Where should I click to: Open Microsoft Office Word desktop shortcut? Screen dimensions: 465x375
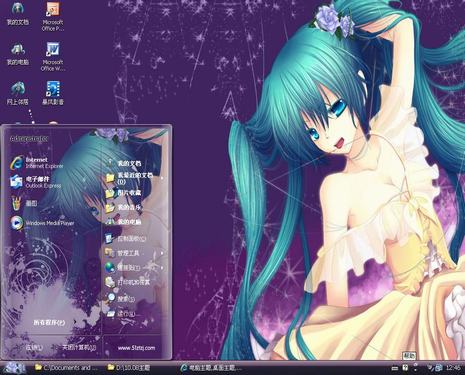[53, 56]
